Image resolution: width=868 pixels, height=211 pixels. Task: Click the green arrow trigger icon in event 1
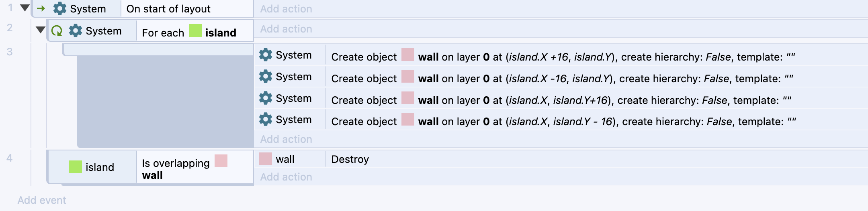point(41,8)
